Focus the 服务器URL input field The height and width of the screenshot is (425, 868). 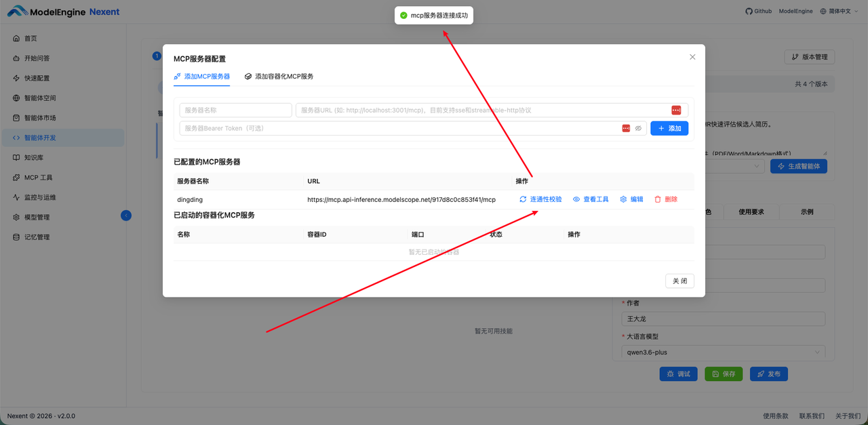[x=492, y=110]
